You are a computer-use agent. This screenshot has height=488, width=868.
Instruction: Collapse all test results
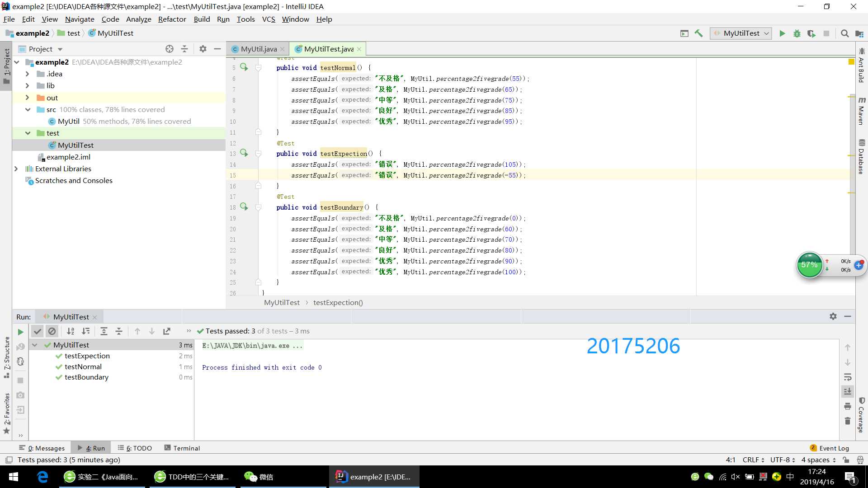click(x=119, y=331)
